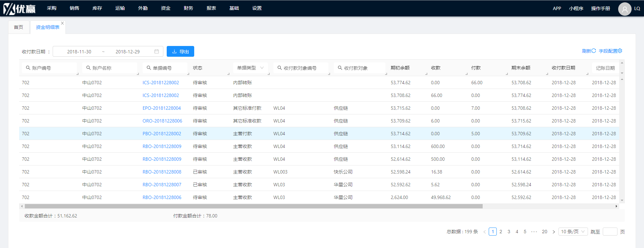The width and height of the screenshot is (644, 248).
Task: Open the date range calendar icon
Action: click(157, 51)
